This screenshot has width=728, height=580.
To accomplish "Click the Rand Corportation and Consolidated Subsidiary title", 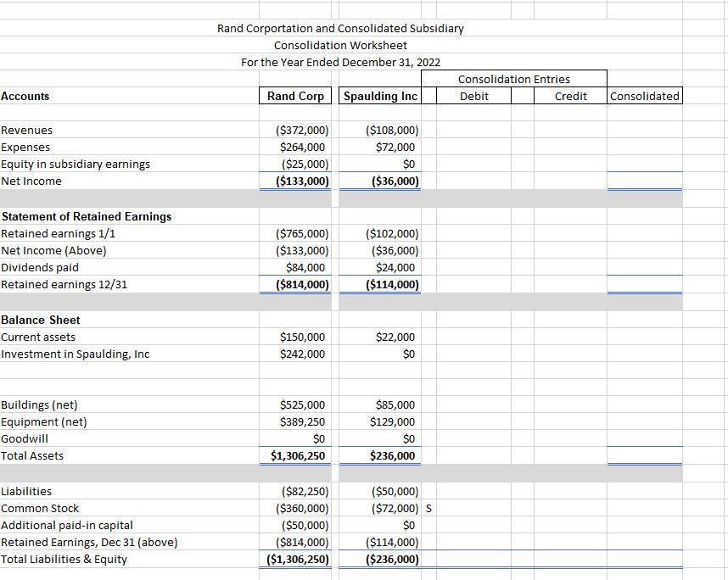I will pos(340,28).
